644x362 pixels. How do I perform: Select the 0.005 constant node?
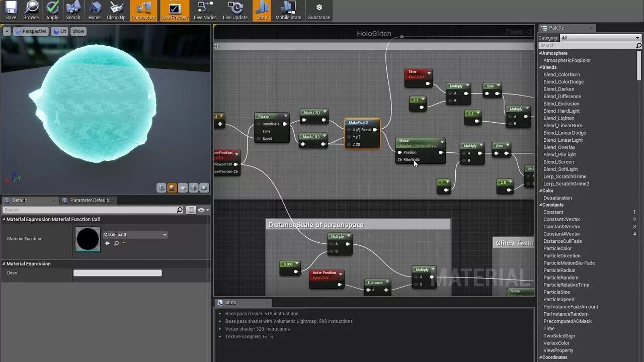click(290, 267)
